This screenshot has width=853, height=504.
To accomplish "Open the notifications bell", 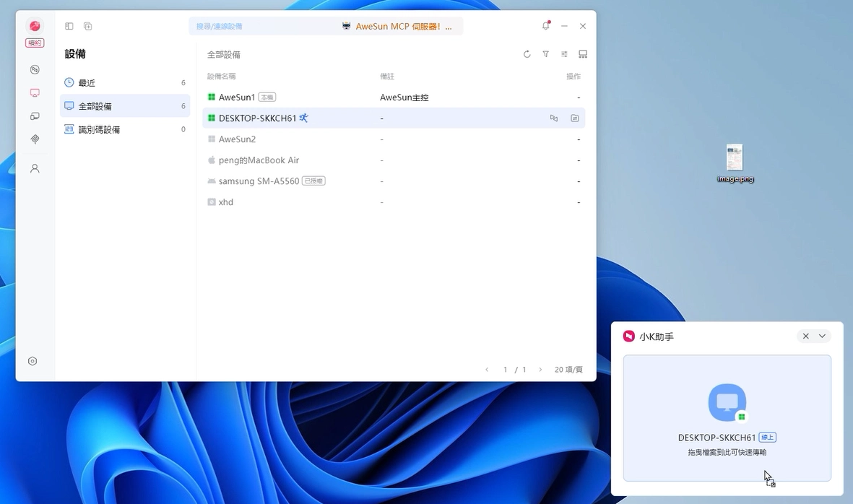I will 545,25.
